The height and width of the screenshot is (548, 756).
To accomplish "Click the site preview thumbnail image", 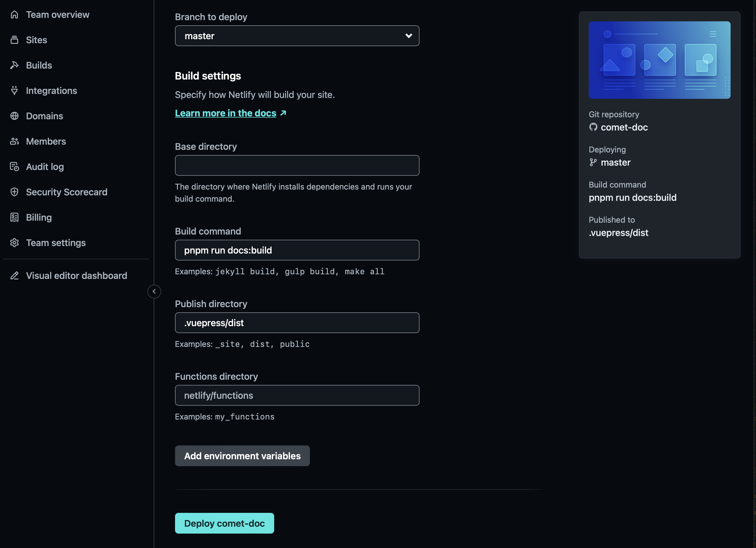I will 659,60.
